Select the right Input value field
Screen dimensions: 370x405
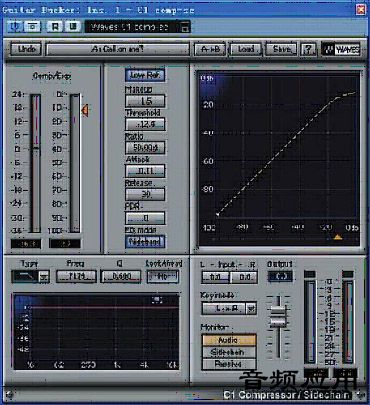pos(244,277)
